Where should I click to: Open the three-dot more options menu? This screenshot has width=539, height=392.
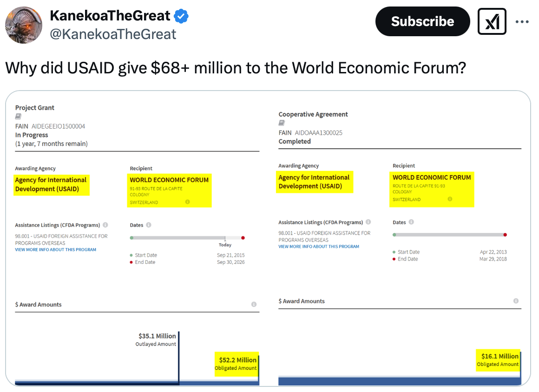pyautogui.click(x=522, y=21)
